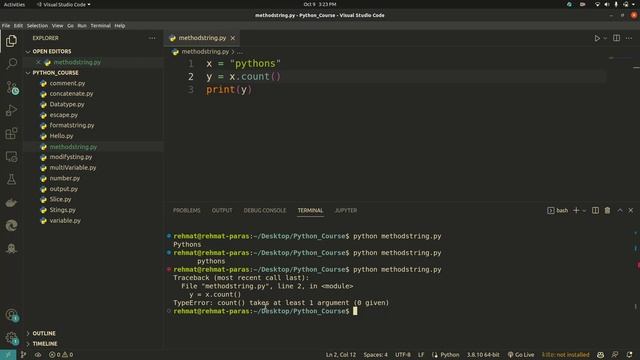The width and height of the screenshot is (640, 360).
Task: Close the methodstring.py editor tab
Action: (x=233, y=38)
